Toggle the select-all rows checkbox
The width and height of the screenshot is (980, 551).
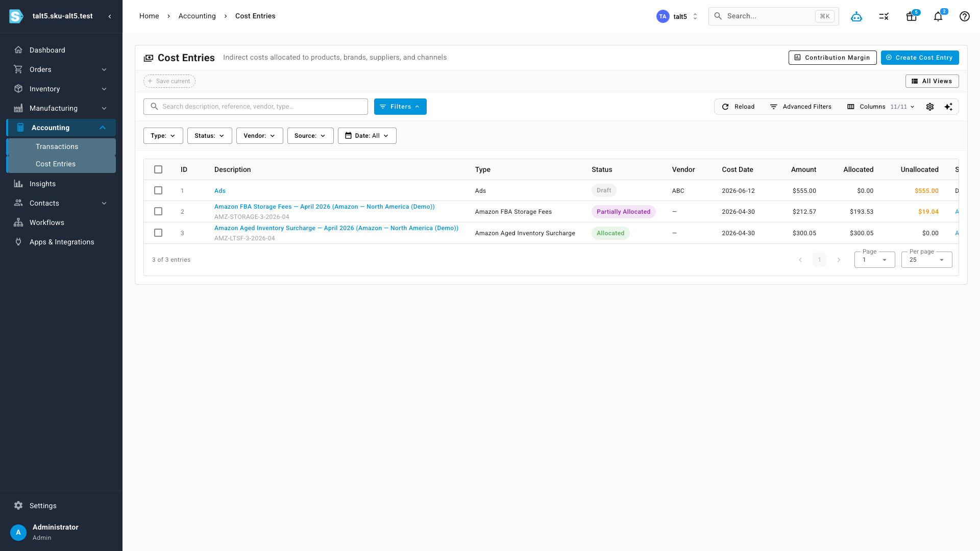158,169
